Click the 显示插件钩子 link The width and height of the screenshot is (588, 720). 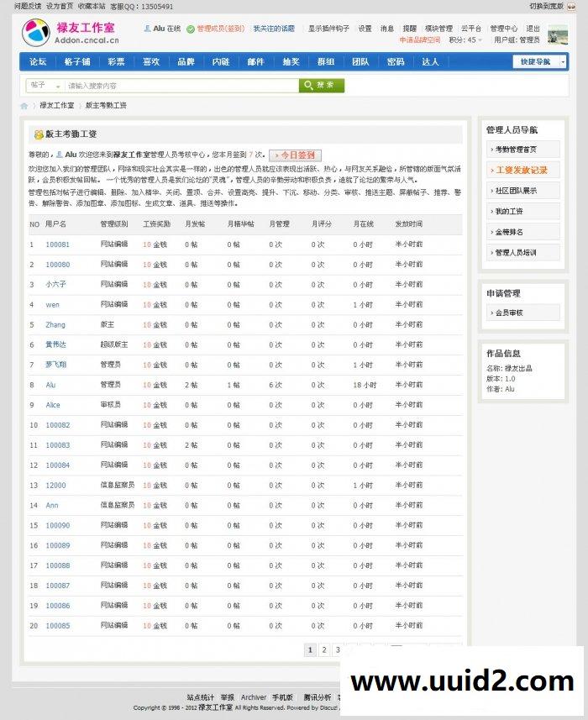click(328, 29)
